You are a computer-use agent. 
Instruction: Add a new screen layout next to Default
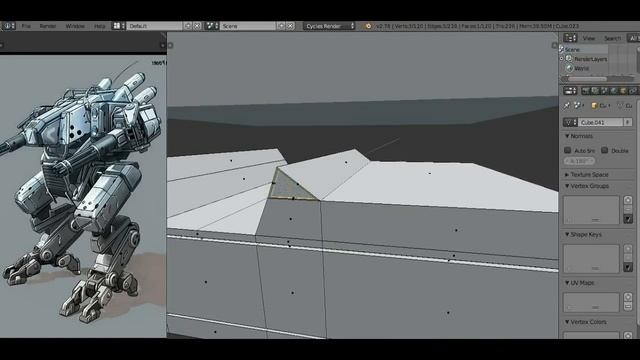point(188,26)
